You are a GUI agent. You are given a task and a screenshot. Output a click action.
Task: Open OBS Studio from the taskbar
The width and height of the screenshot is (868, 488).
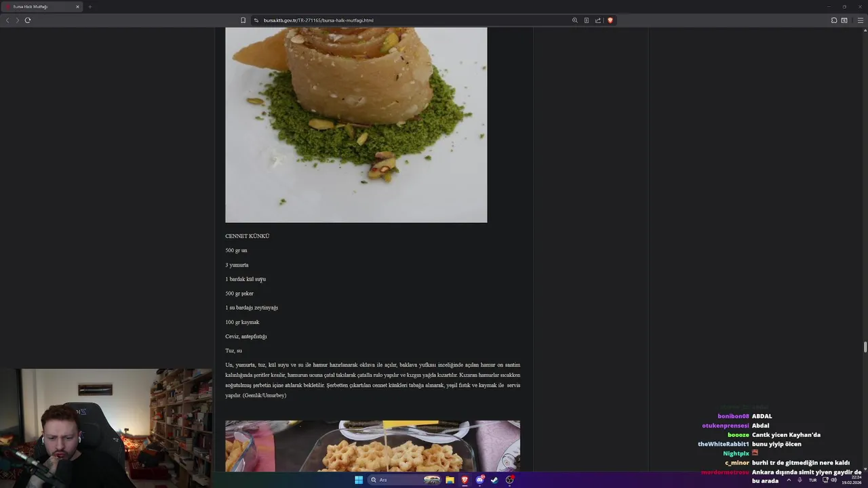(x=510, y=480)
